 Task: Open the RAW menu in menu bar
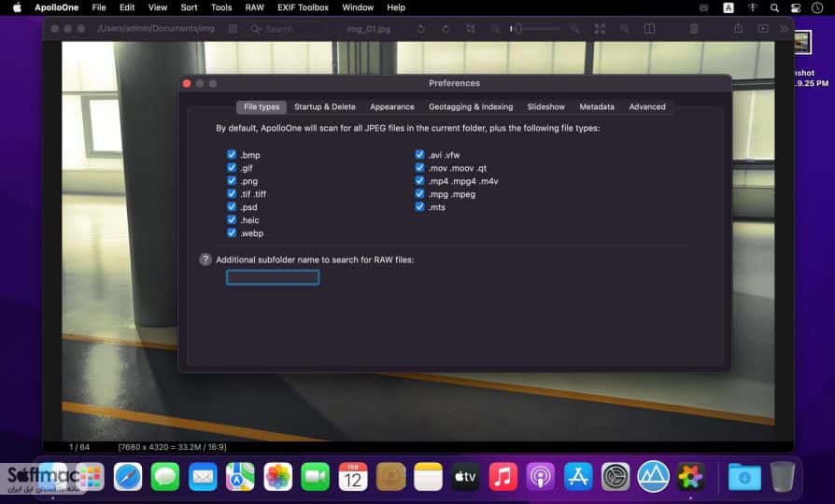[x=255, y=7]
